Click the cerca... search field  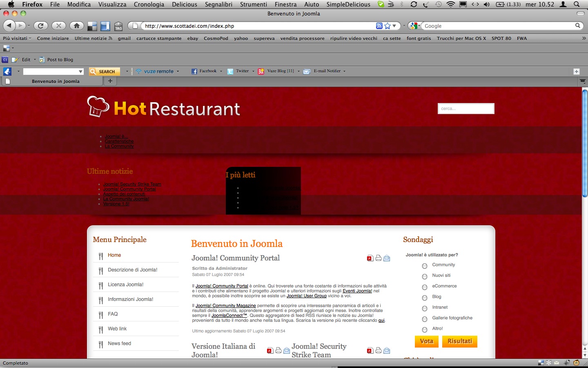pyautogui.click(x=466, y=108)
